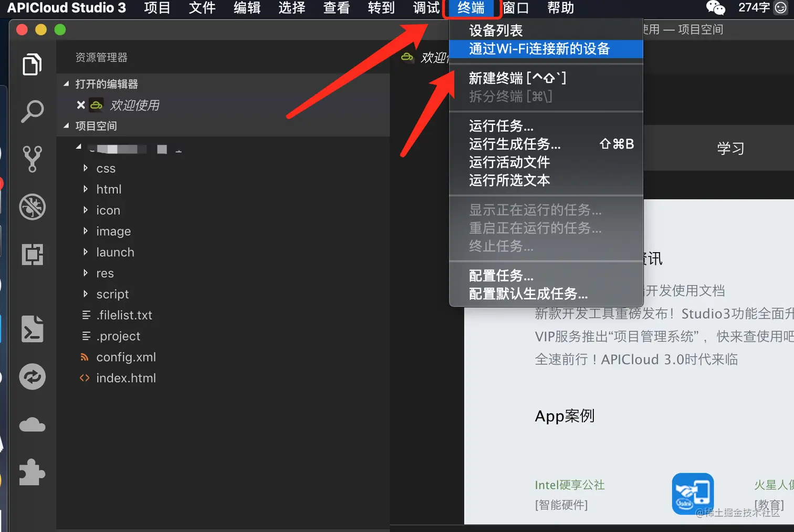The width and height of the screenshot is (794, 532).
Task: Open the VIP服务推出 项目管理系统 news link
Action: coord(664,336)
